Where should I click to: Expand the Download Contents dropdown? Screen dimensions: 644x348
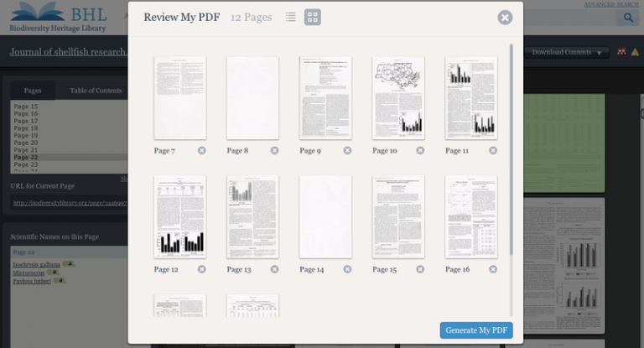[566, 52]
